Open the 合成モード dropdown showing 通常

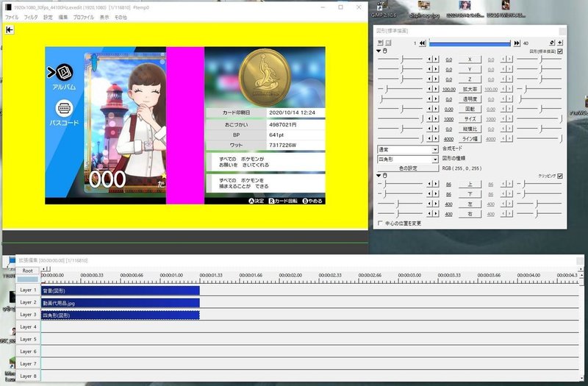point(407,149)
